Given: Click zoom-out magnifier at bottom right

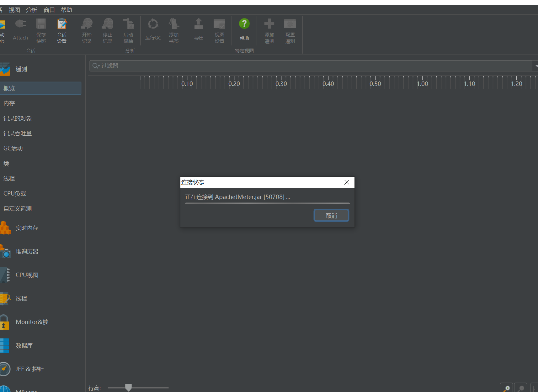Looking at the screenshot, I should point(521,388).
